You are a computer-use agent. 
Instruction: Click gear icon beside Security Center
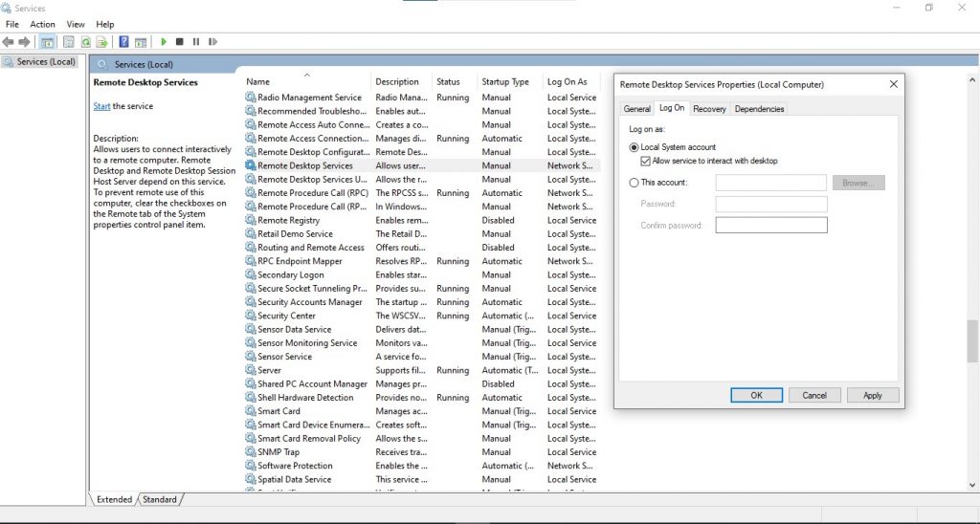251,316
